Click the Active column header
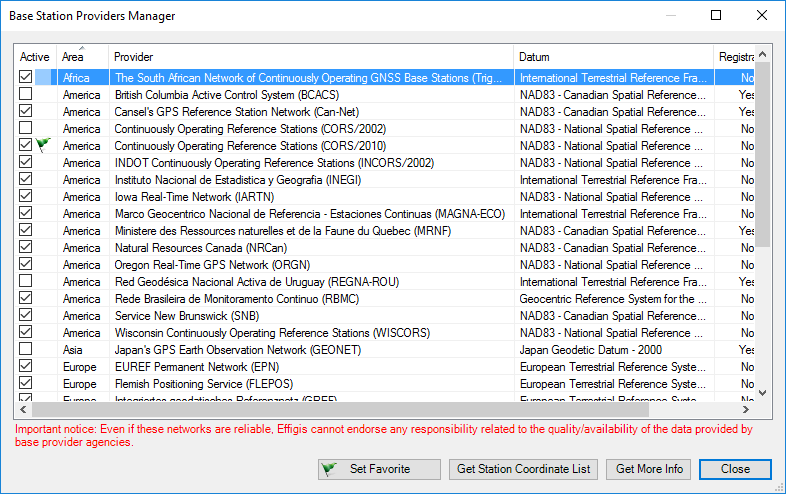This screenshot has width=786, height=494. click(x=35, y=57)
